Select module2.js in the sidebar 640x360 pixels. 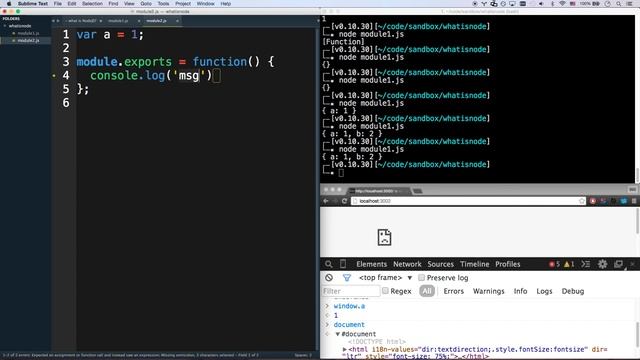28,40
